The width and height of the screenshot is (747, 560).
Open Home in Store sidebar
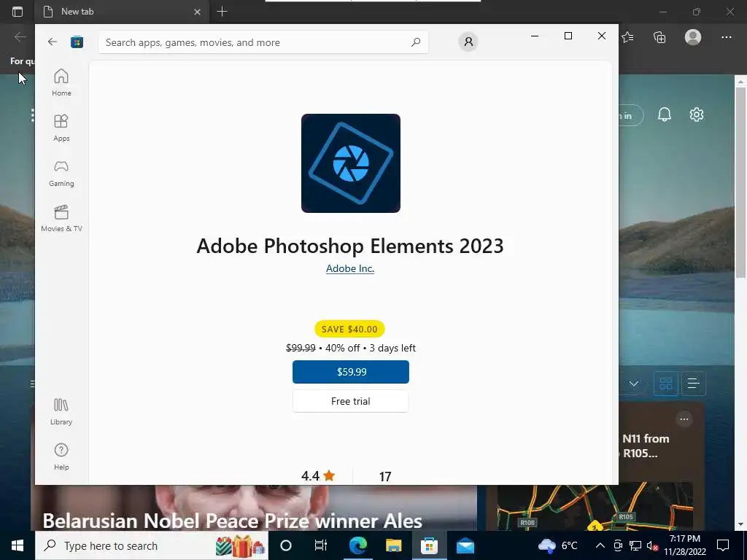coord(61,82)
